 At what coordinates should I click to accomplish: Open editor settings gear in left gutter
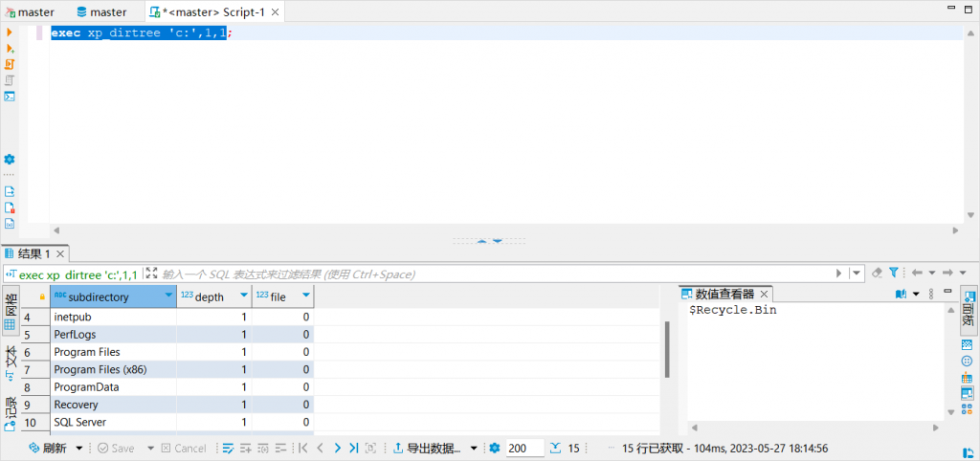pyautogui.click(x=10, y=159)
